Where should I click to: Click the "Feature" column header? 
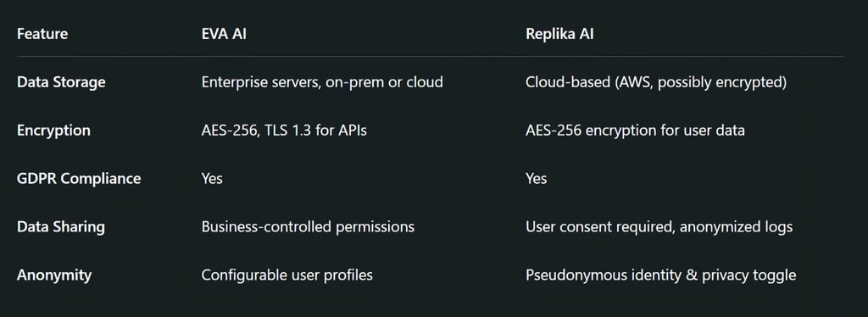pyautogui.click(x=42, y=34)
